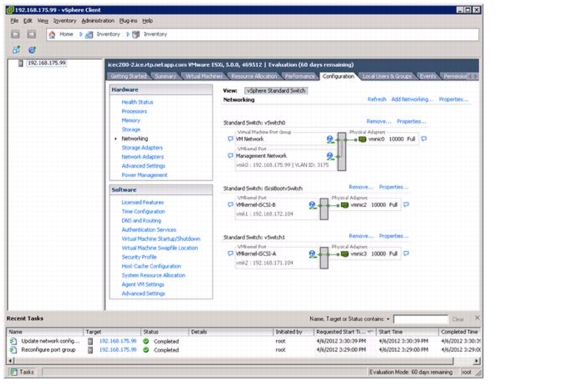Switch to the Summary tab
The width and height of the screenshot is (576, 384).
tap(165, 76)
